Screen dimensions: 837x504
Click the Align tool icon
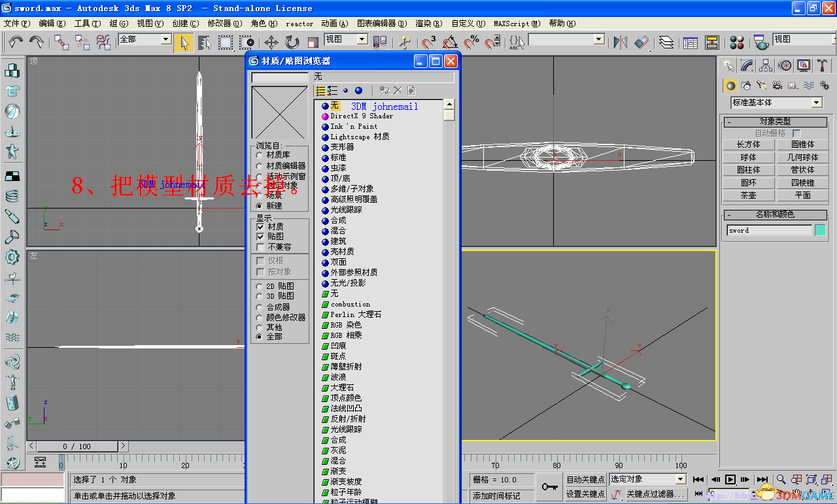pyautogui.click(x=641, y=42)
